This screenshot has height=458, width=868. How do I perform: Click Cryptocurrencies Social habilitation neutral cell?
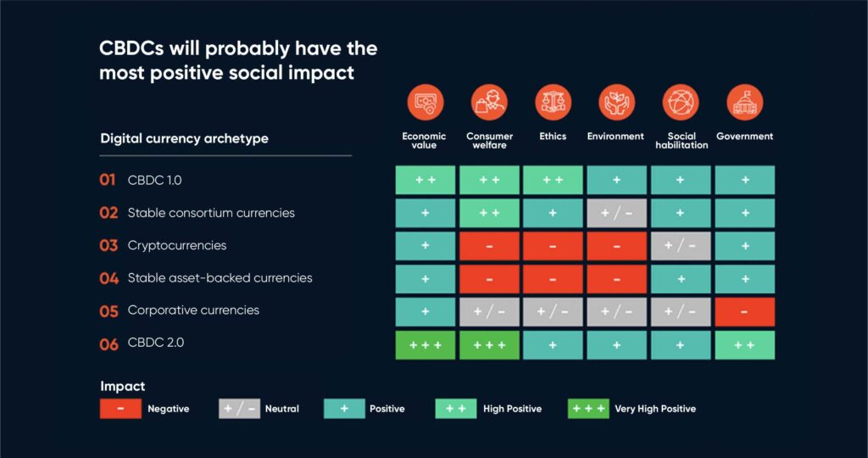[x=681, y=246]
